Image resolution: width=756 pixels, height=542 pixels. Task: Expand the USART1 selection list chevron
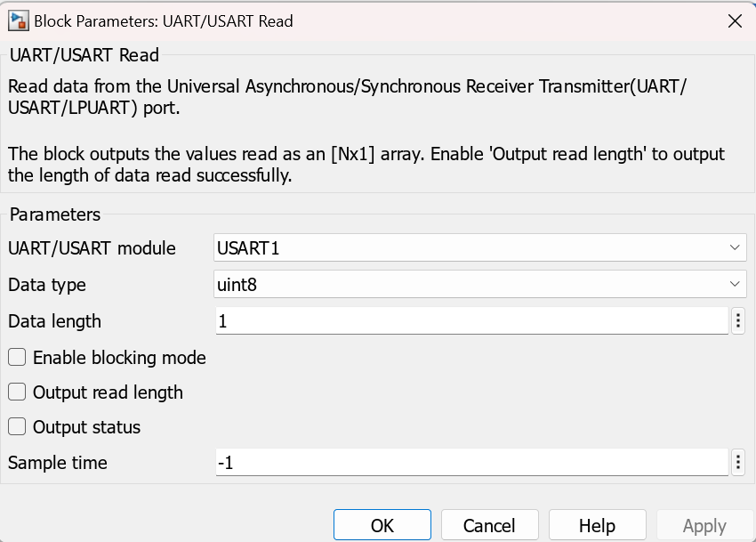736,247
